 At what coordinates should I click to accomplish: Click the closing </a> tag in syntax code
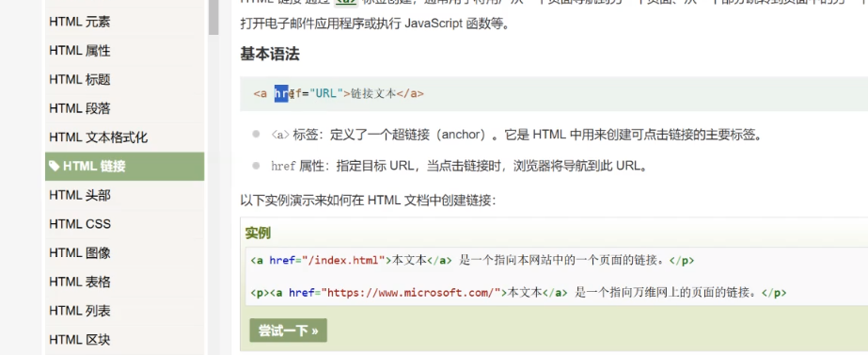coord(410,94)
